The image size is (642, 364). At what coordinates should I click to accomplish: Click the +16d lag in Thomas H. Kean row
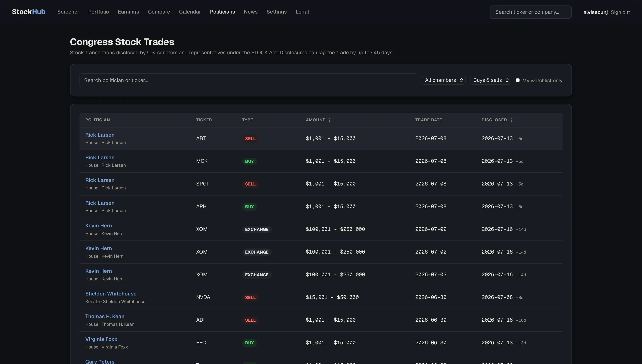[521, 320]
